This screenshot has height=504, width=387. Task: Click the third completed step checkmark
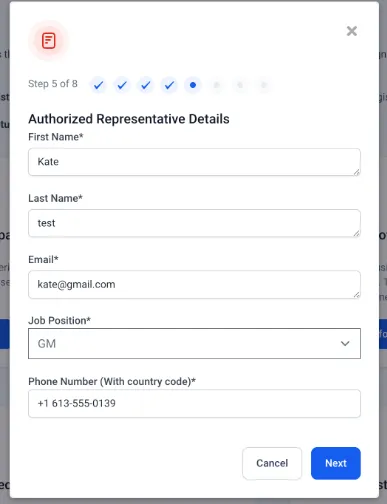pos(146,85)
